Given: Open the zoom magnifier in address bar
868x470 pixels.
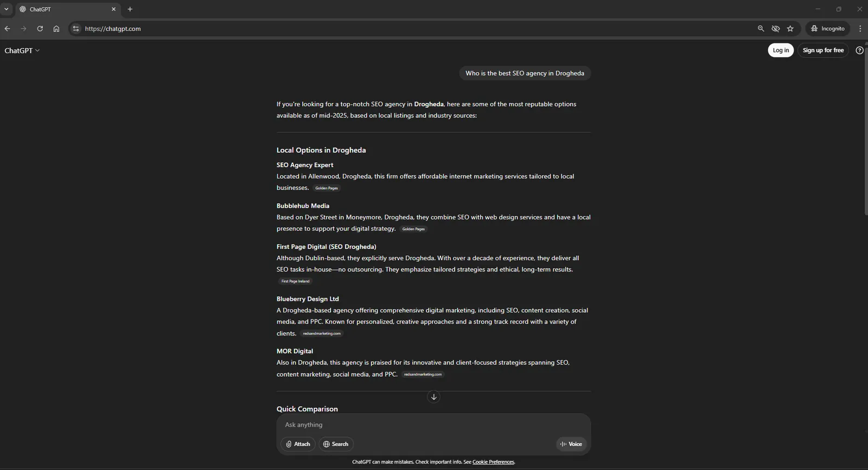Looking at the screenshot, I should (761, 29).
